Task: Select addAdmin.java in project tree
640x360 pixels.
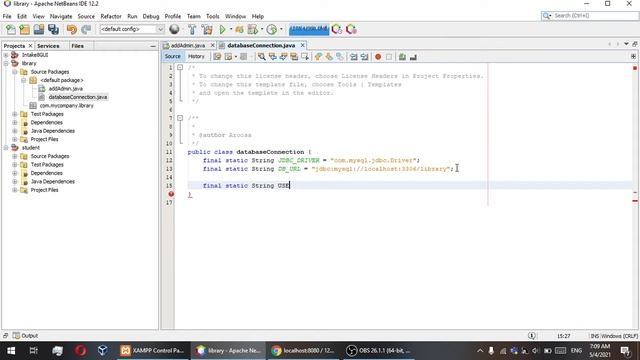Action: coord(66,89)
